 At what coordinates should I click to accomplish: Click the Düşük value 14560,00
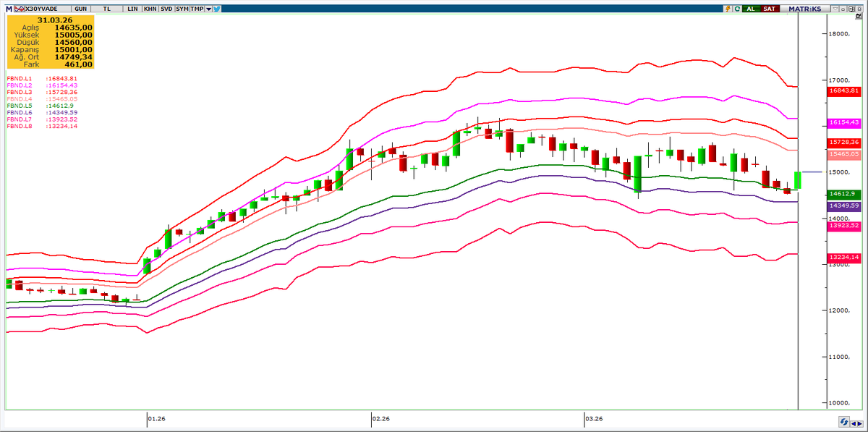tap(74, 42)
